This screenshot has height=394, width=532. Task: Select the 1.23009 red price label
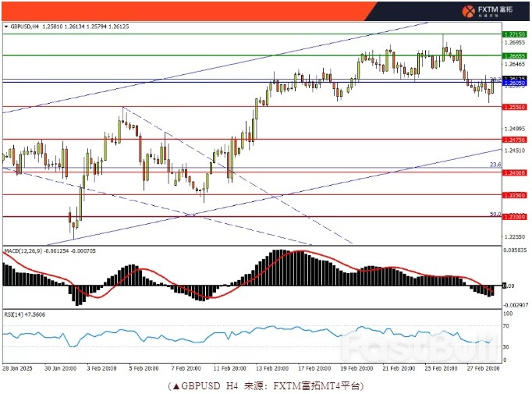515,217
